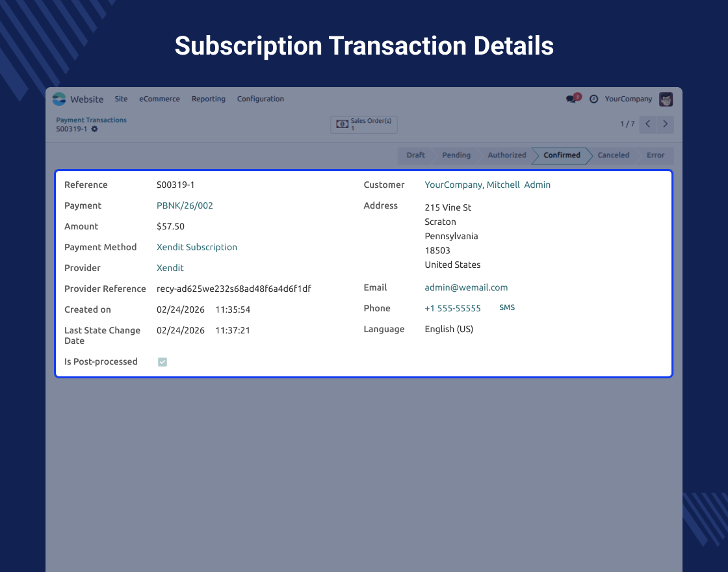
Task: Click the Created on time 11:35:54
Action: coord(233,309)
